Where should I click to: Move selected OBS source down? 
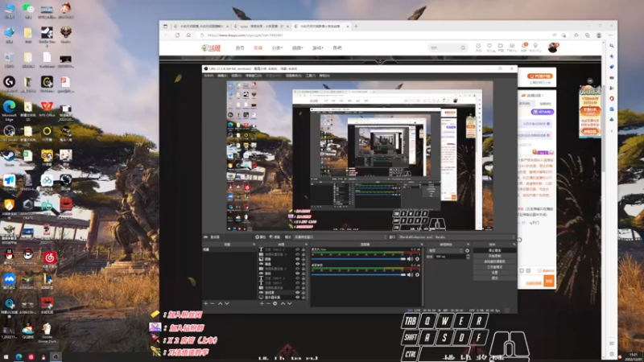pyautogui.click(x=290, y=303)
